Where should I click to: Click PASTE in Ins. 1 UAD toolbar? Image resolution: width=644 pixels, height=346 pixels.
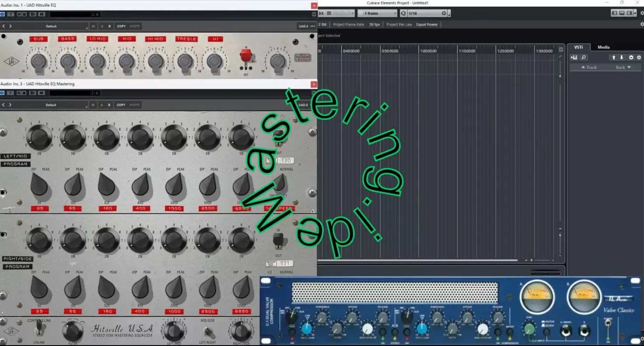[x=135, y=26]
